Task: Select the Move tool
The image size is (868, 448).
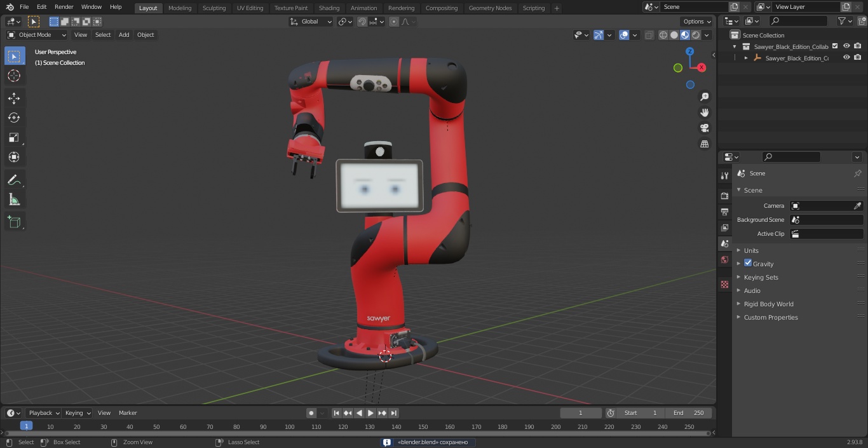Action: pyautogui.click(x=14, y=98)
